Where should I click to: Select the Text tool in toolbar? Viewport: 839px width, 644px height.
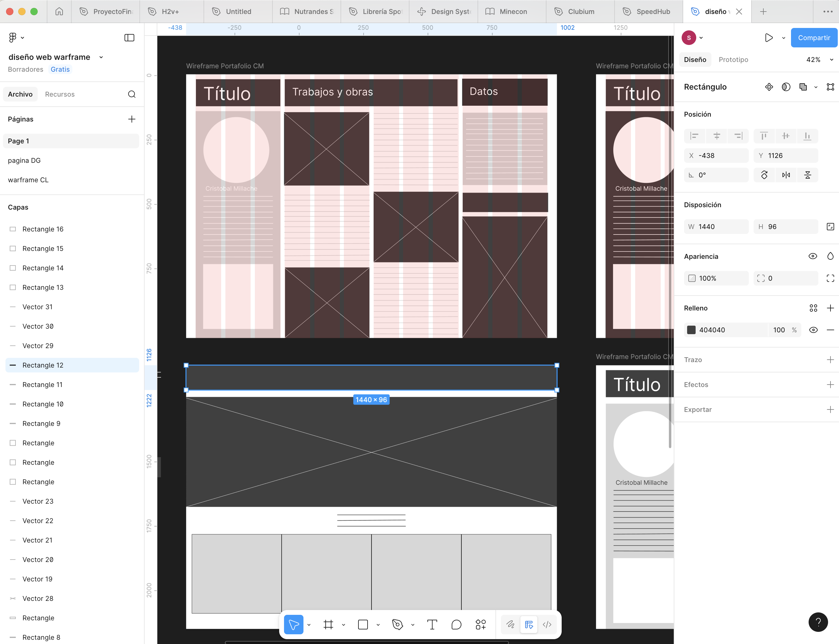coord(432,625)
